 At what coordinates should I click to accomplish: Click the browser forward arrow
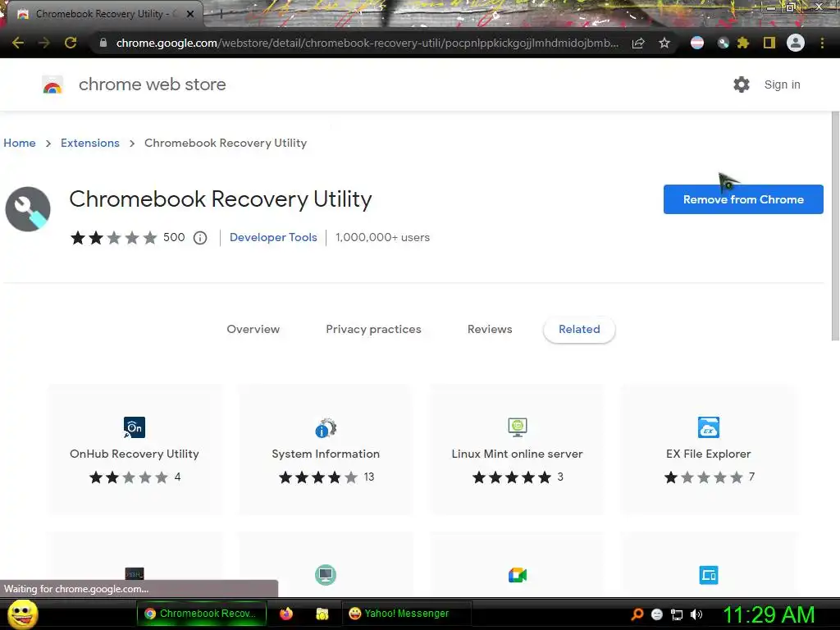[x=44, y=43]
